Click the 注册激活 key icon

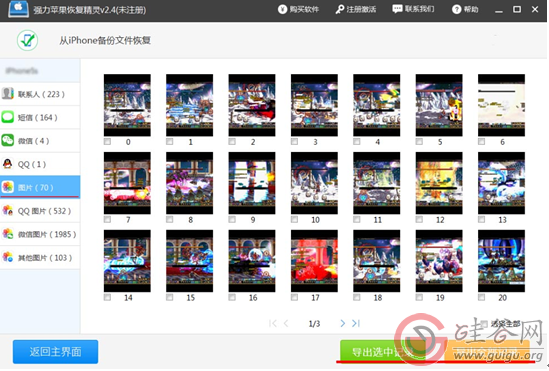(339, 9)
